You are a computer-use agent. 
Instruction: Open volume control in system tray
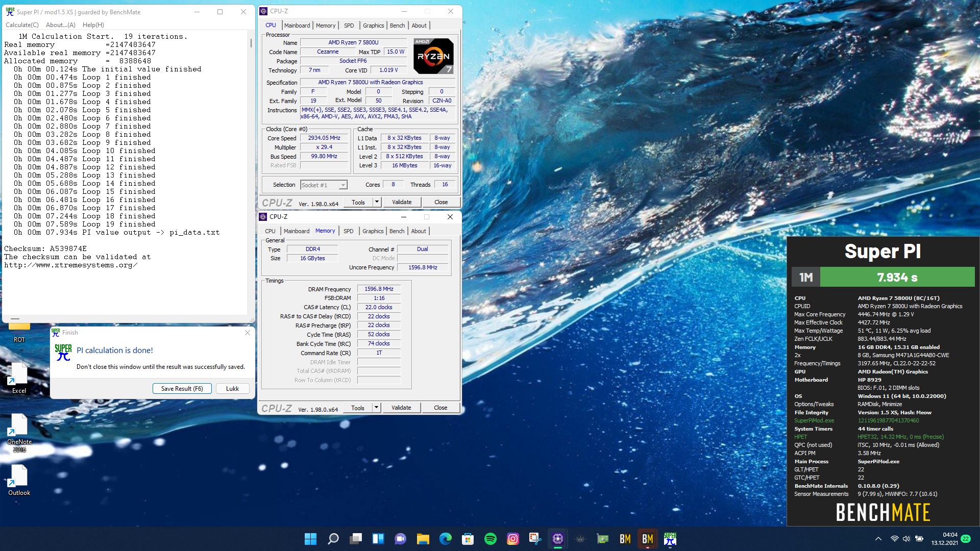906,539
